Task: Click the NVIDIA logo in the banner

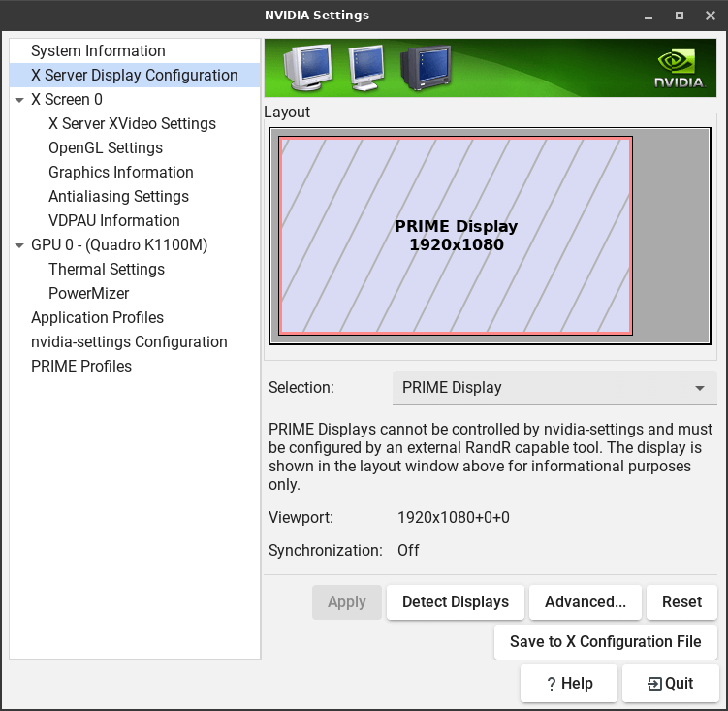Action: coord(678,68)
